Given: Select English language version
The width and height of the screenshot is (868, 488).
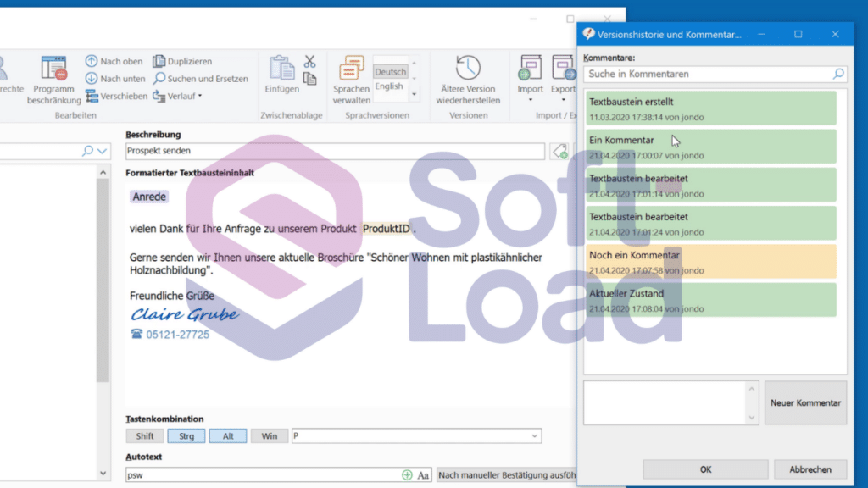Looking at the screenshot, I should (x=389, y=86).
